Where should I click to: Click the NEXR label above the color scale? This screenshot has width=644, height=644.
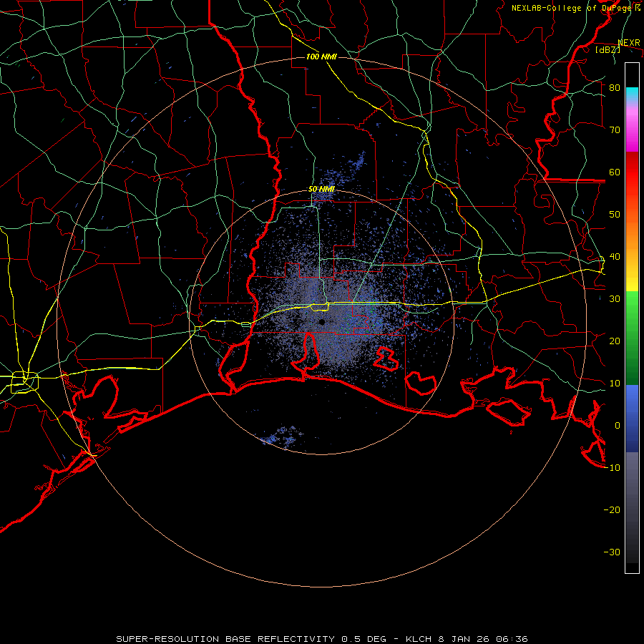[x=629, y=43]
